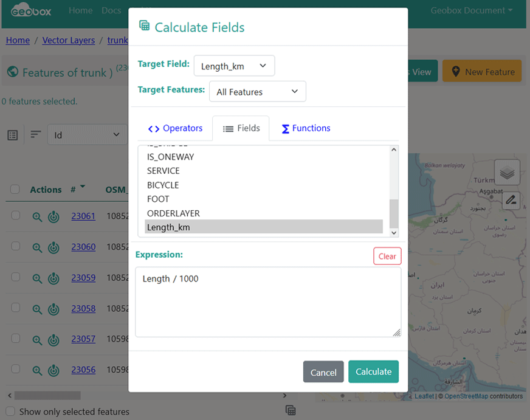Screen dimensions: 530x420
Task: Click the table view icon above the grid
Action: coord(13,135)
